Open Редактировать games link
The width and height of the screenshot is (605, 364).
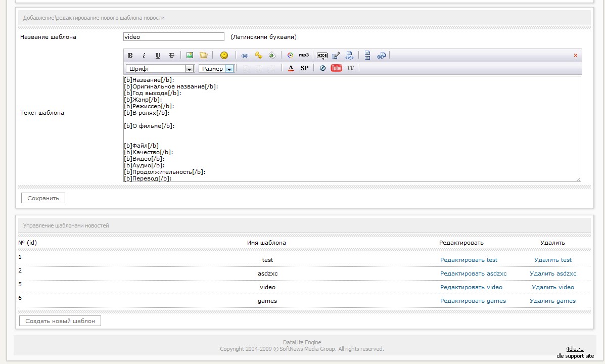pyautogui.click(x=473, y=301)
